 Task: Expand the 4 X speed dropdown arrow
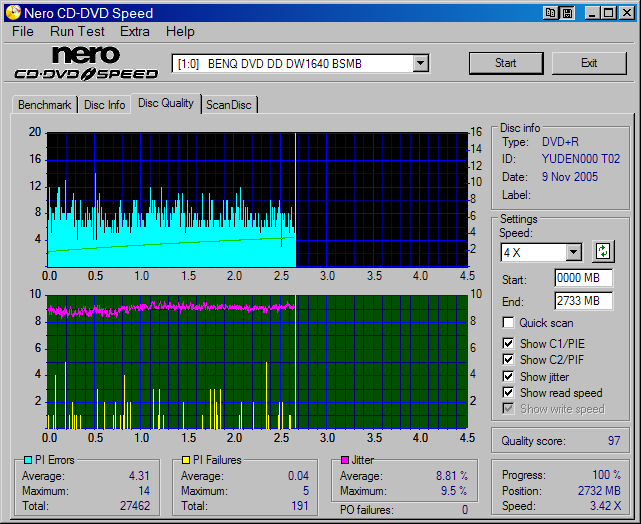(x=574, y=252)
